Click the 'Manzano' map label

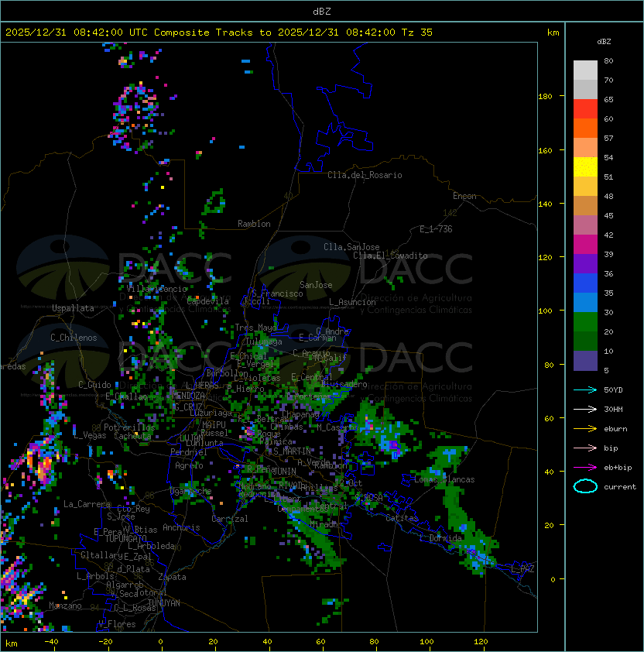[65, 606]
